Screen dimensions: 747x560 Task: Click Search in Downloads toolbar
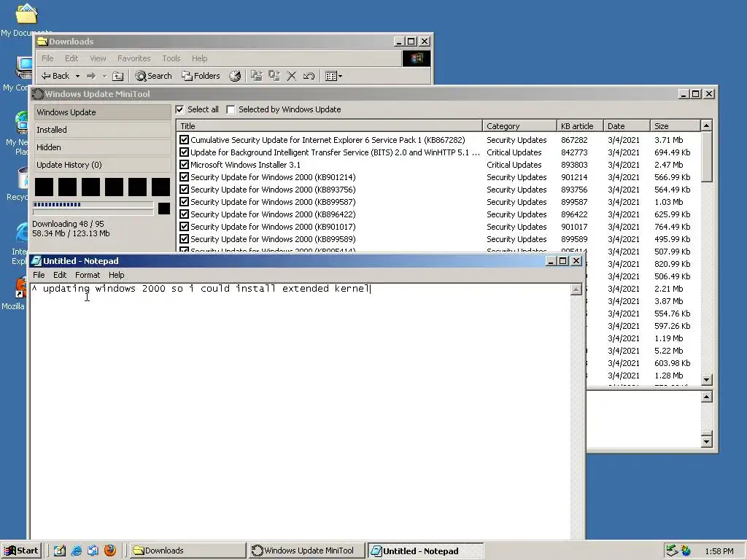pos(153,76)
